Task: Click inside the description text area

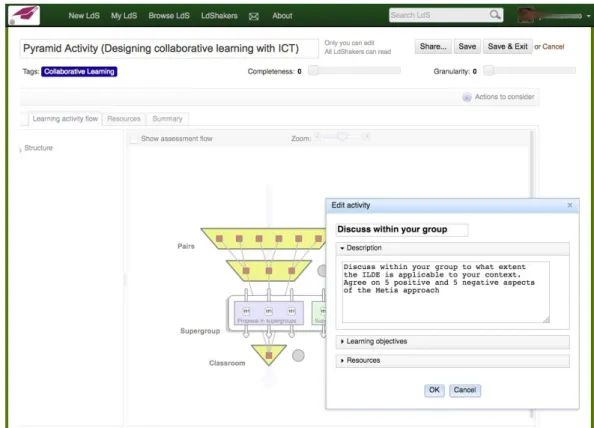Action: tap(446, 292)
